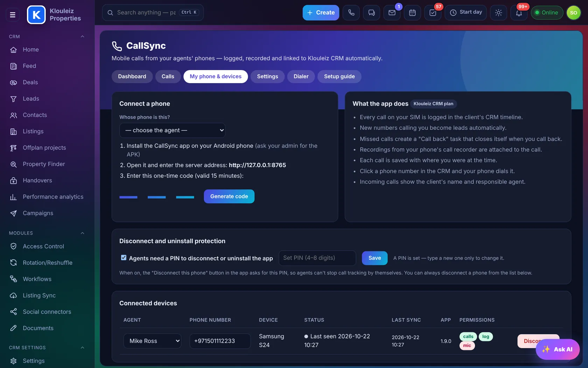Screen dimensions: 588x368
Task: Click the Start day button
Action: tap(465, 13)
